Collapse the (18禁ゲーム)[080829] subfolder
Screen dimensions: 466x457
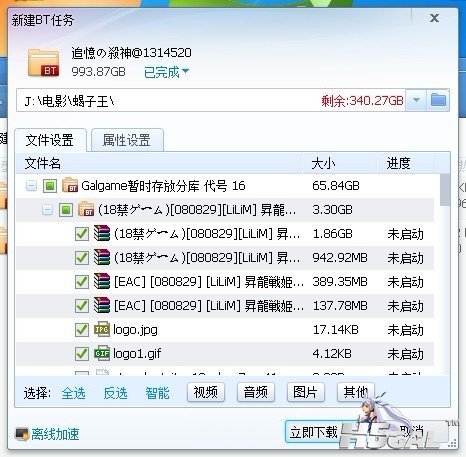pos(47,210)
